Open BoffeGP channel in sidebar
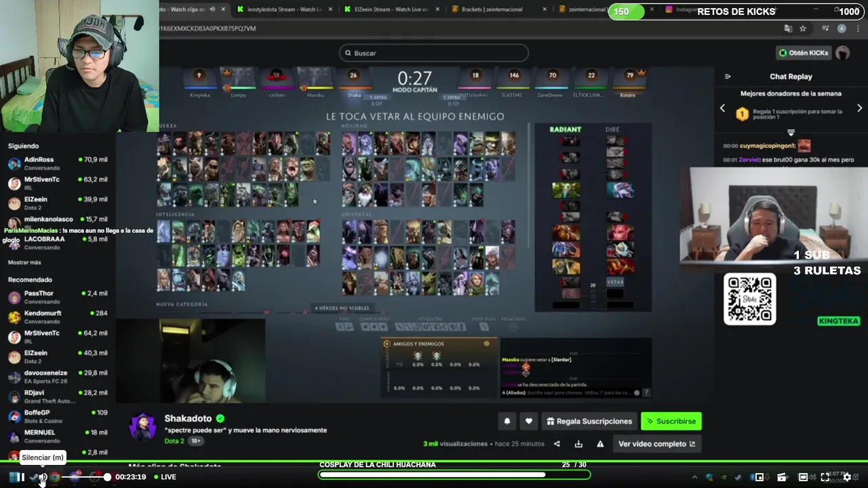Image resolution: width=868 pixels, height=488 pixels. tap(58, 415)
